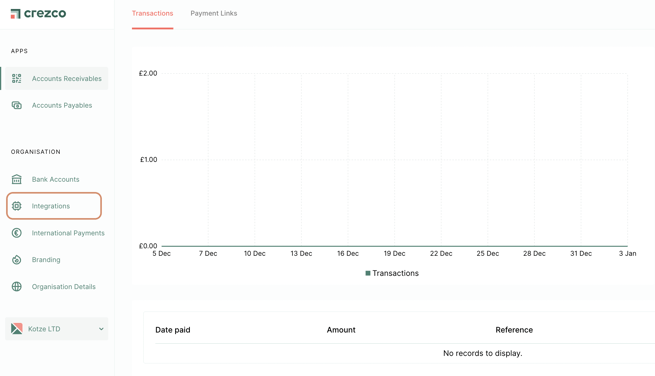This screenshot has height=376, width=655.
Task: Click the Crezco logo icon
Action: coord(15,14)
